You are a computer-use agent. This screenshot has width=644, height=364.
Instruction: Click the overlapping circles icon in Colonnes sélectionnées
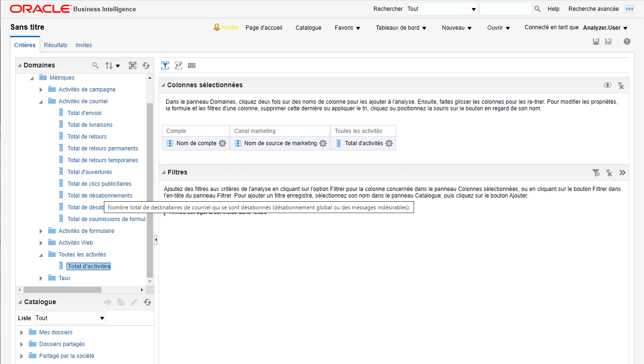[608, 85]
